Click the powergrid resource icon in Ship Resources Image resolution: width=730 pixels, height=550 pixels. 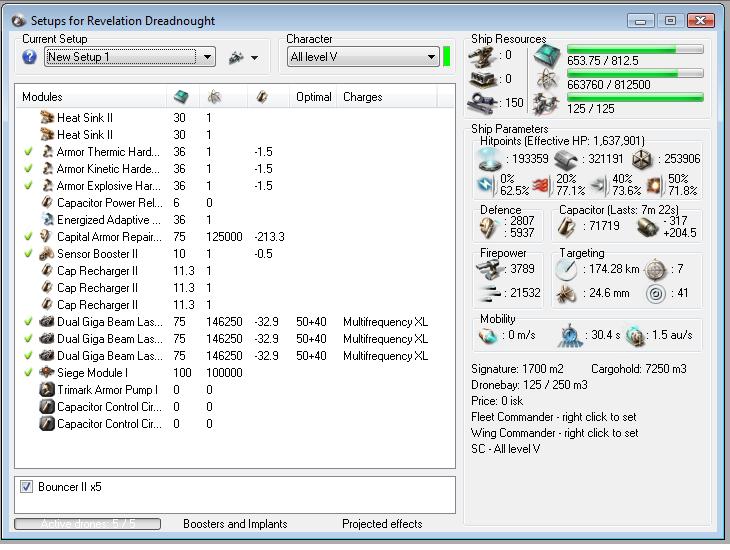[x=547, y=79]
